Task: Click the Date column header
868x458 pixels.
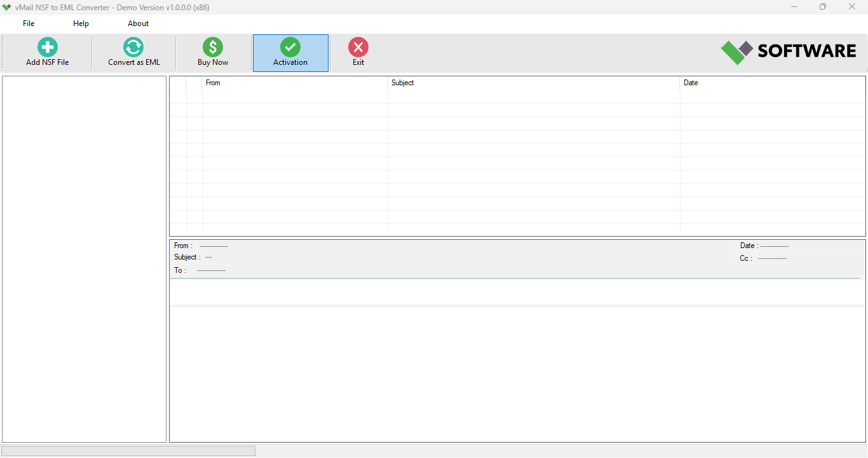Action: [690, 83]
